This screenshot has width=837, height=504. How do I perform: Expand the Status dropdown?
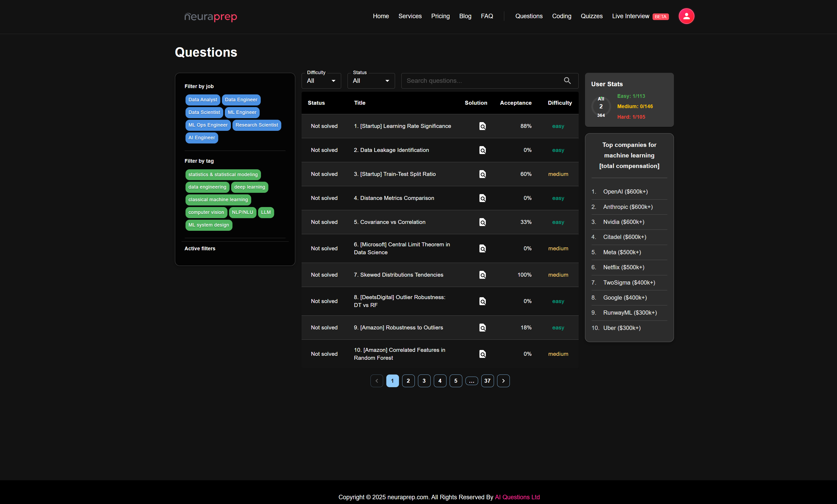click(x=370, y=81)
